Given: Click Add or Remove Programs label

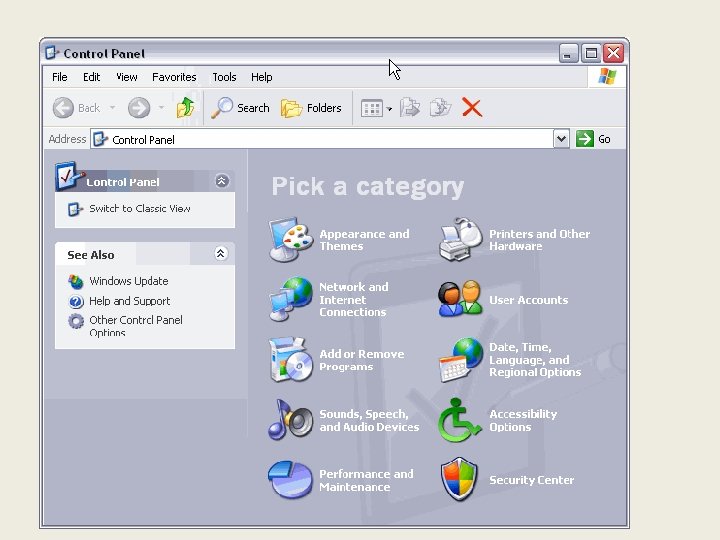Looking at the screenshot, I should 362,360.
